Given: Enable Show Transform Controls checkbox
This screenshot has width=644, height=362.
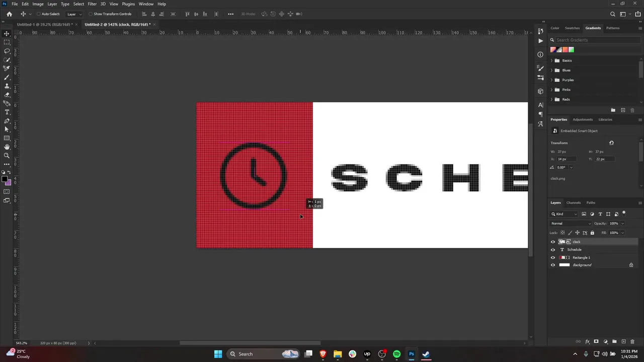Looking at the screenshot, I should coord(91,14).
